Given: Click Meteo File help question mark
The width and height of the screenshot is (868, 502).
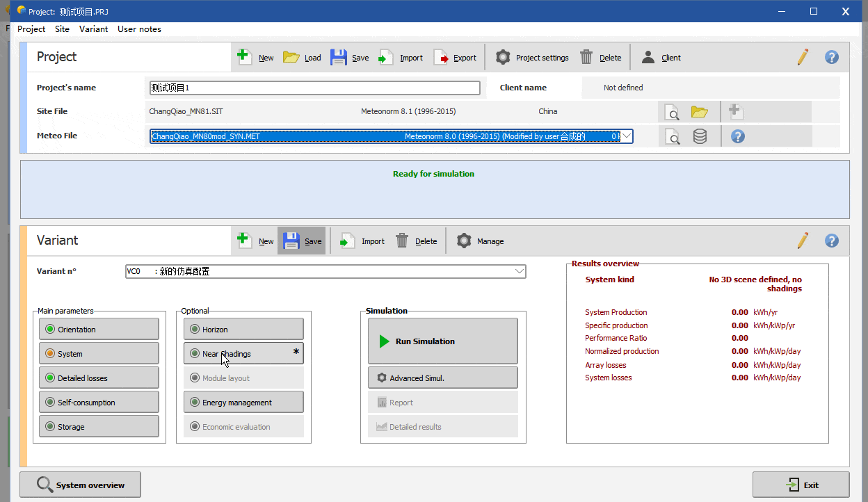Looking at the screenshot, I should tap(738, 136).
